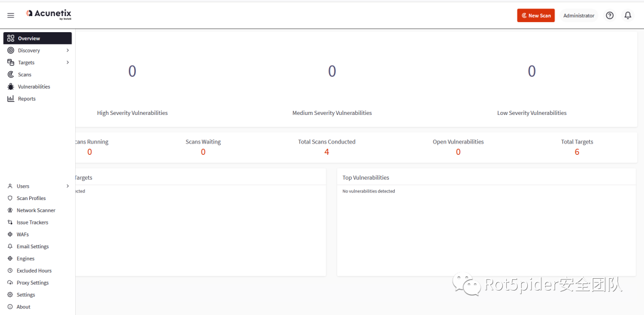Click Open Vulnerabilities value
Viewport: 644px width, 315px height.
click(459, 152)
